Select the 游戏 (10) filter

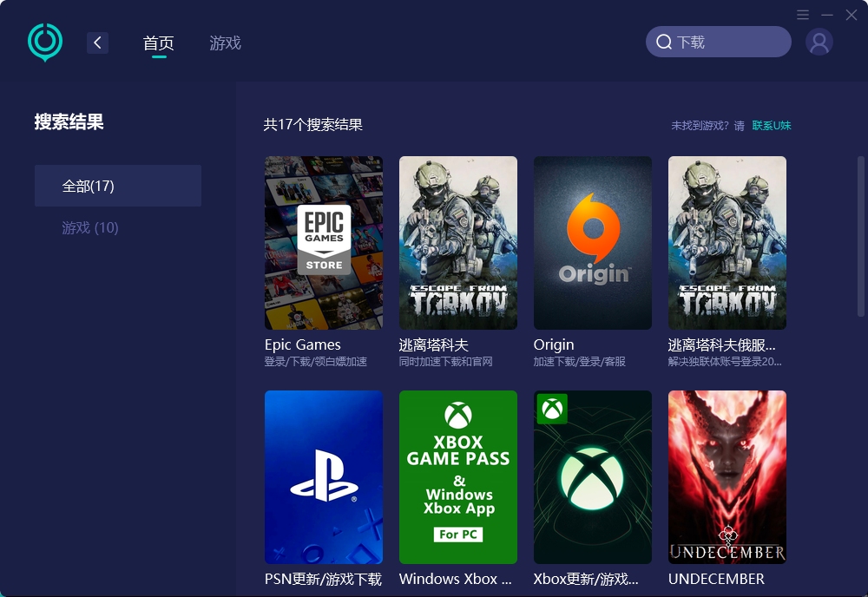coord(90,227)
